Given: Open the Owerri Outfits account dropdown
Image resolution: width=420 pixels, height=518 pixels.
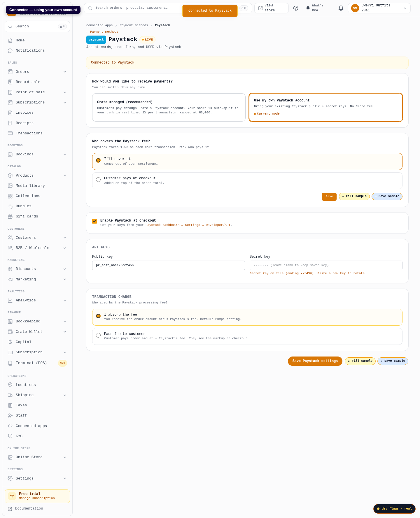Looking at the screenshot, I should point(379,8).
